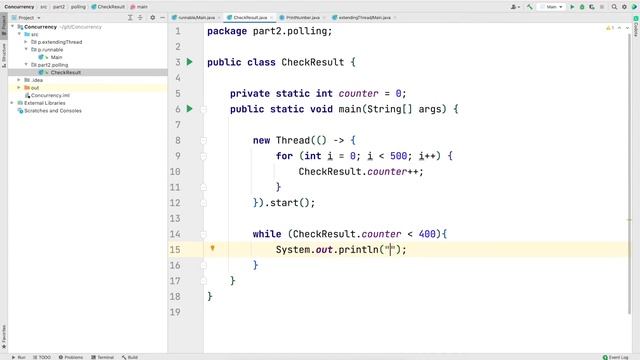The image size is (640, 360).
Task: Switch to the extendingThread/Main.java tab
Action: point(362,18)
